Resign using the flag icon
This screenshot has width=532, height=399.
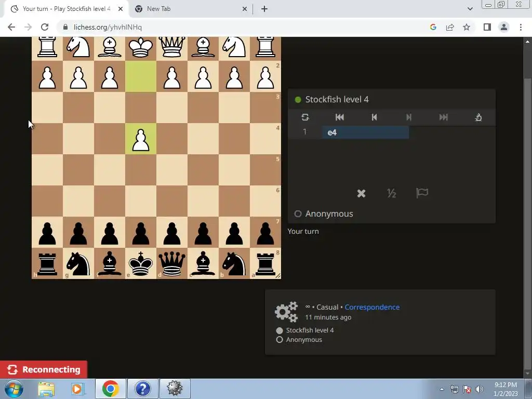coord(422,193)
